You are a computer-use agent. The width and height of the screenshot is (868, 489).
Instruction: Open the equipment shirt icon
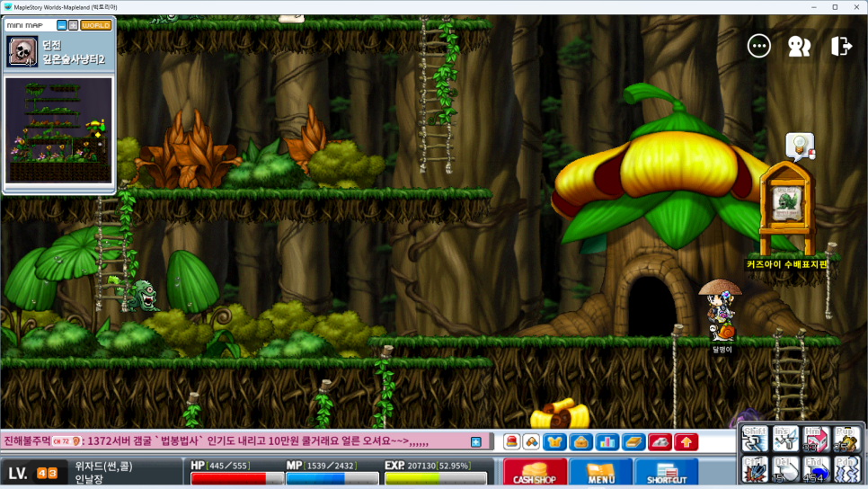(x=554, y=442)
